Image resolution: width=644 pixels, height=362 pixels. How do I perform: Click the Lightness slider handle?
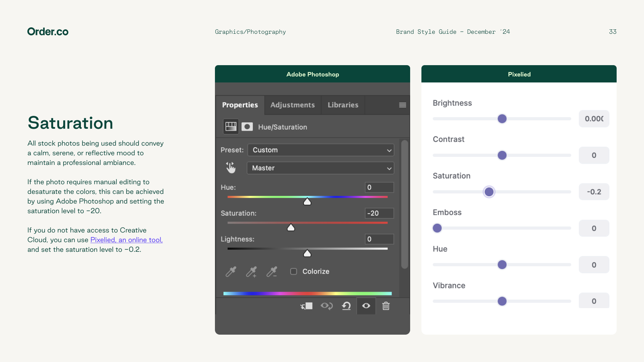tap(307, 253)
